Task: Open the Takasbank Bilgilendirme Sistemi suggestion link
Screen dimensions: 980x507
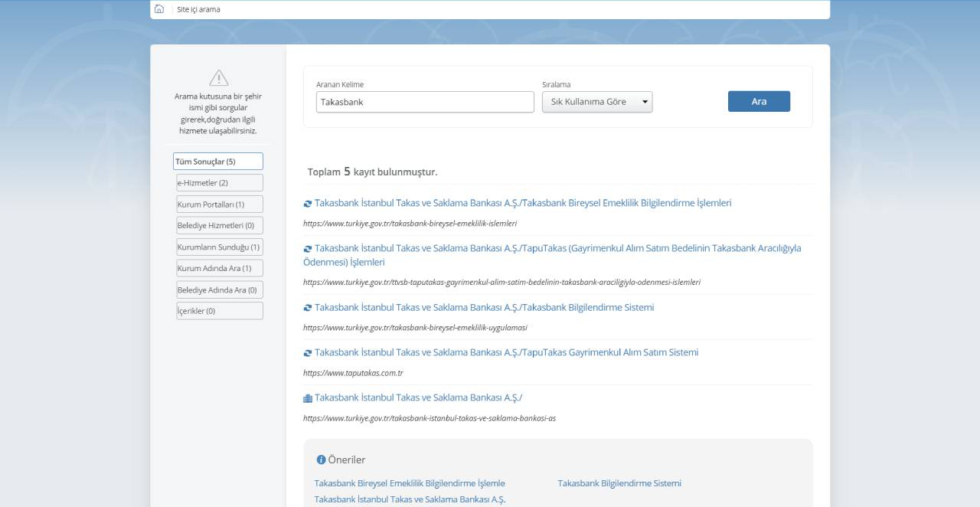Action: pos(619,483)
